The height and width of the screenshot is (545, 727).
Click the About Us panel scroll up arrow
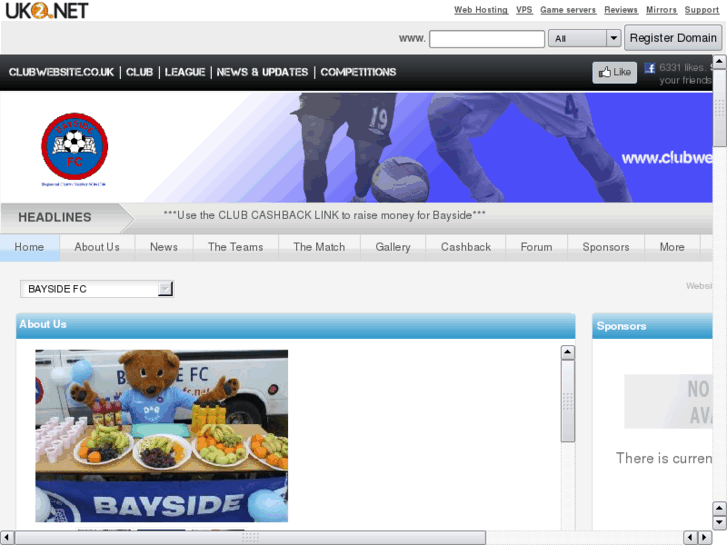pyautogui.click(x=568, y=353)
